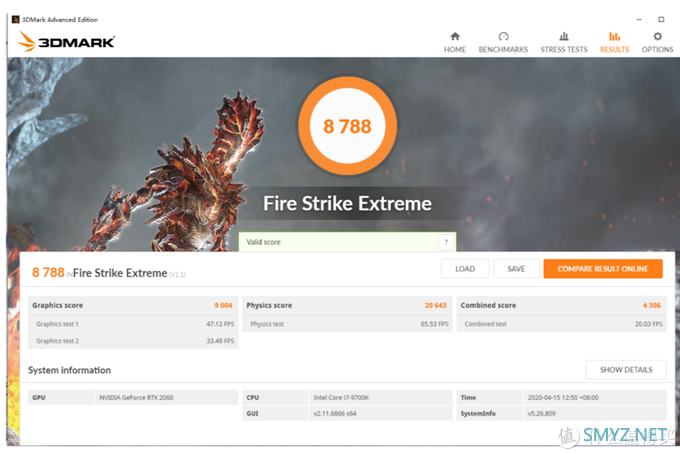Click the Valid score question mark help
Viewport: 680px width, 454px height.
(x=446, y=242)
